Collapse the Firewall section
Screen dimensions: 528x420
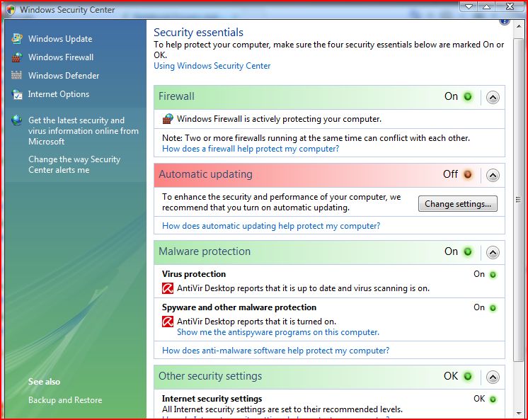point(493,98)
